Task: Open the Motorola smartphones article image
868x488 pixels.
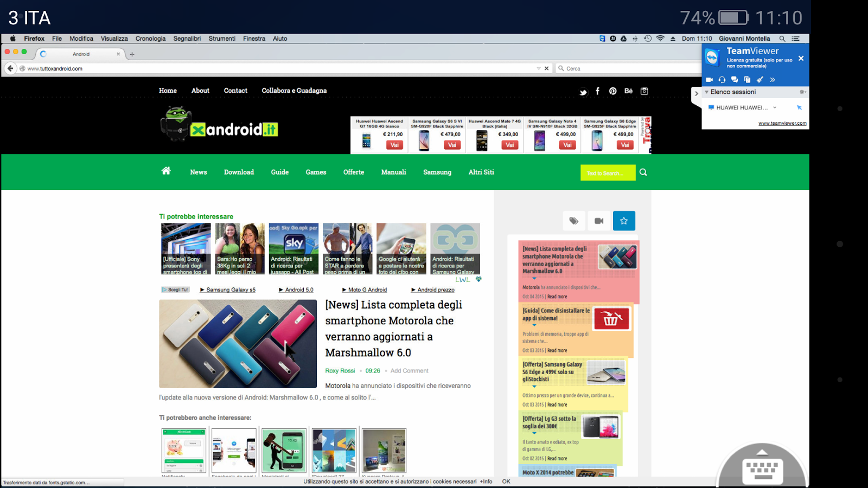Action: pyautogui.click(x=238, y=344)
